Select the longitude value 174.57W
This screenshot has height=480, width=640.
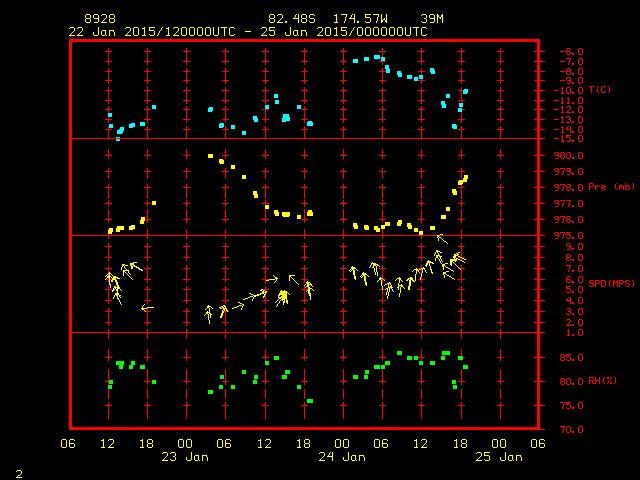(360, 19)
